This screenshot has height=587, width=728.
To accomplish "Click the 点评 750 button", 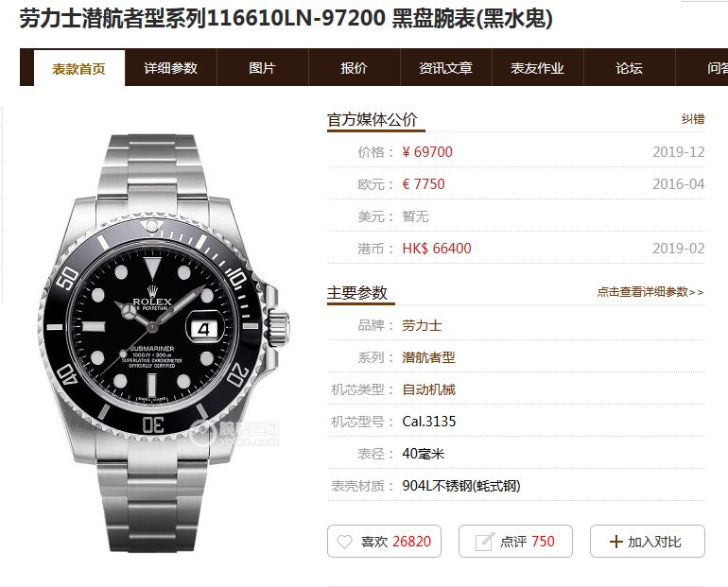I will [515, 541].
